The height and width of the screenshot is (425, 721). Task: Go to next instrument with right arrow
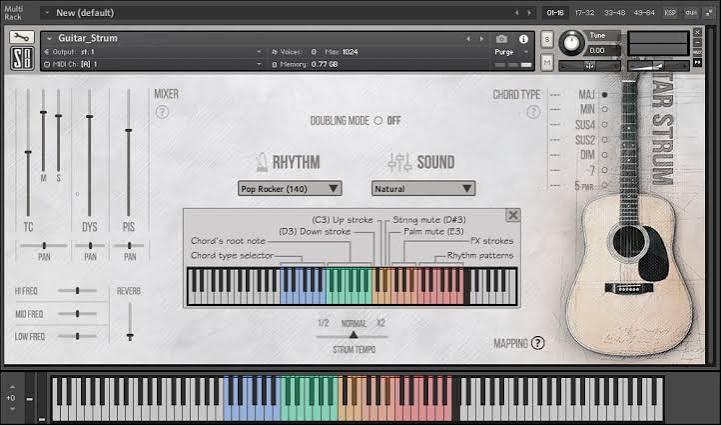pos(481,39)
